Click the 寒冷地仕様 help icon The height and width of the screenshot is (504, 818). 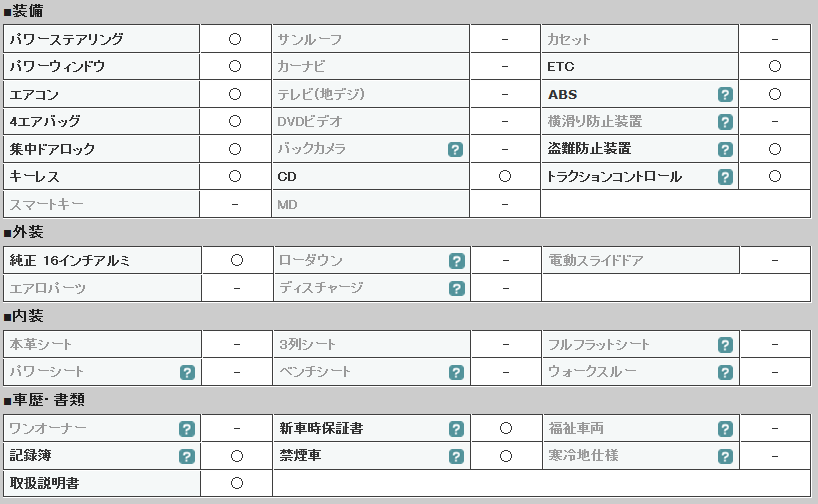coord(725,457)
